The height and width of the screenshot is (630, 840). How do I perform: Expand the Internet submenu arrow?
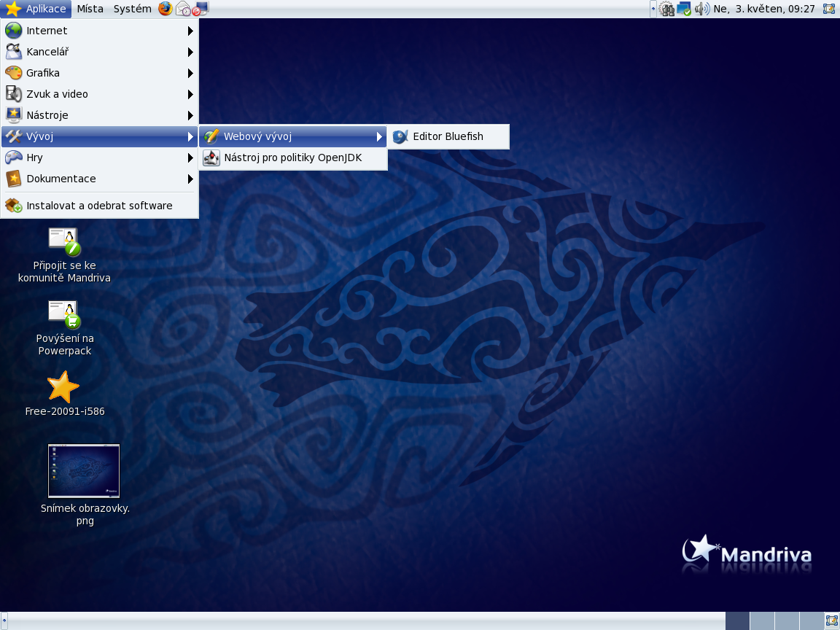click(190, 31)
